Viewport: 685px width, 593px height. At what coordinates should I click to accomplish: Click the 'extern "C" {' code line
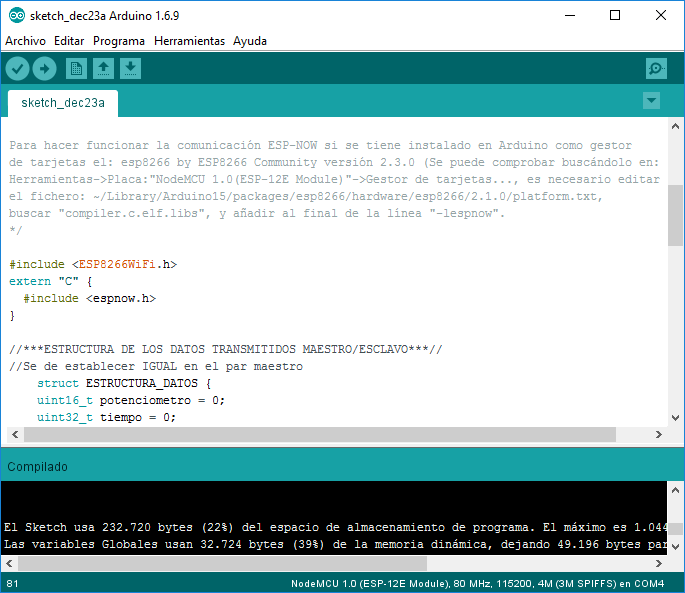pos(51,281)
